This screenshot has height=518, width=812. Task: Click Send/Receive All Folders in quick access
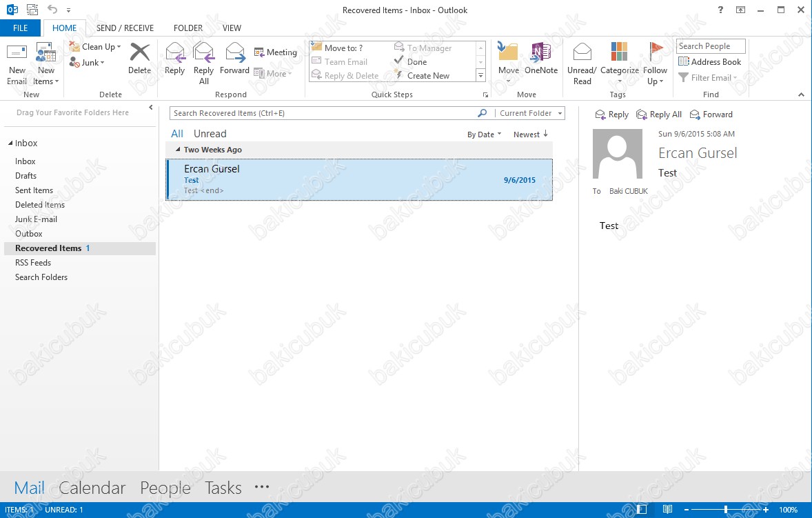[x=32, y=10]
